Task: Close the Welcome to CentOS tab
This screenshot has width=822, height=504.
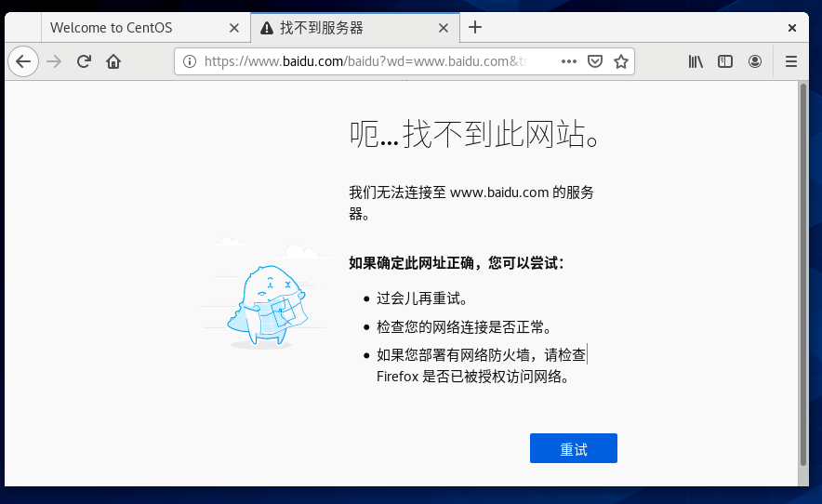Action: 234,28
